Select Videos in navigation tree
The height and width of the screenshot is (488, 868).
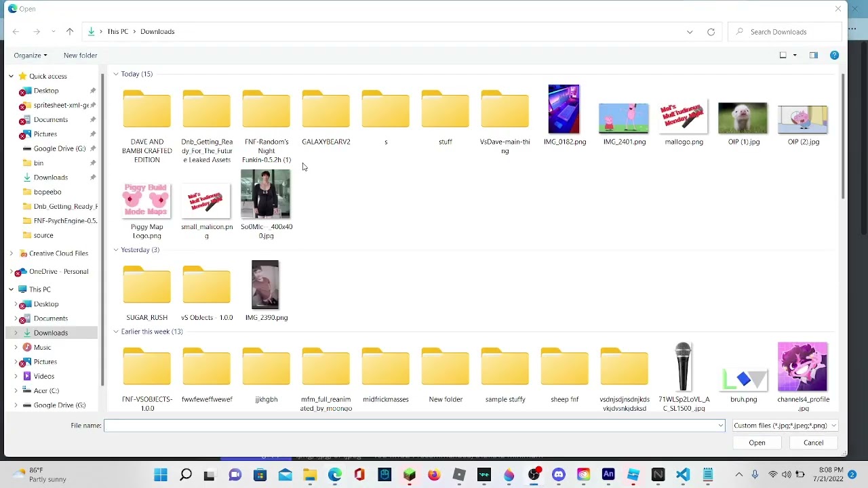click(43, 376)
